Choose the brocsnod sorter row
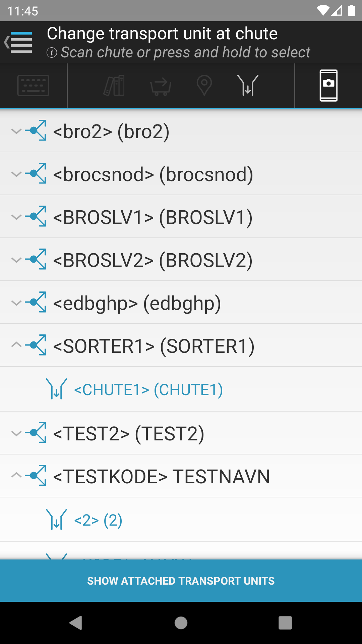Screen dimensions: 362x644 click(x=181, y=174)
